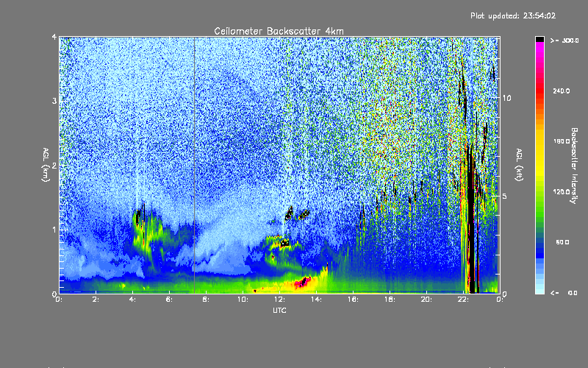
Task: Click the '180.0' colorbar value
Action: (562, 141)
